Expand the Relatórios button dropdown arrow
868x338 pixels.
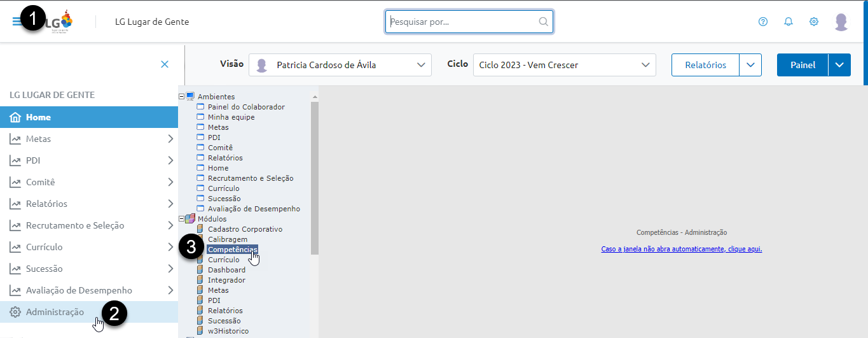pos(750,65)
